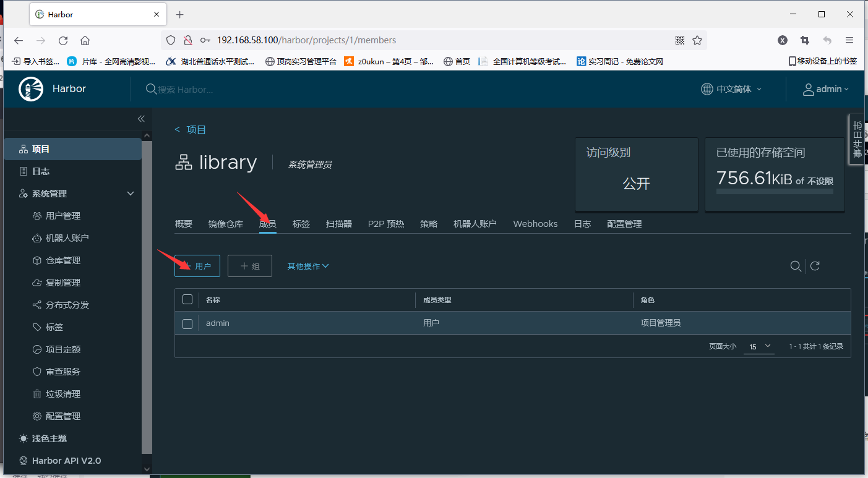This screenshot has height=478, width=868.
Task: Open new browser tab with plus
Action: click(x=180, y=14)
